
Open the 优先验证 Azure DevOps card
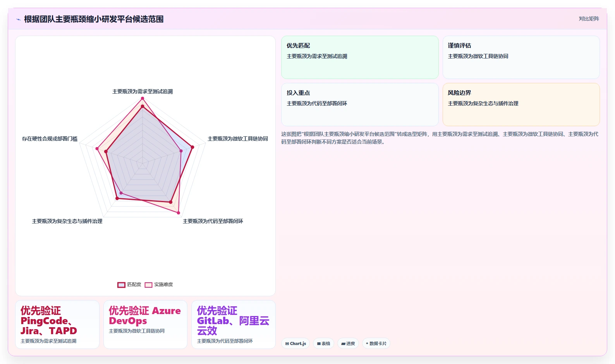[x=145, y=325]
